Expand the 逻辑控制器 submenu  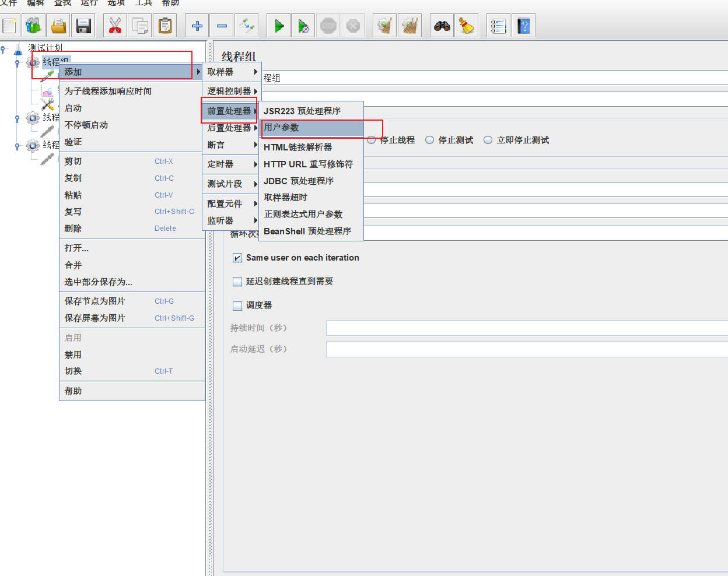pos(232,91)
